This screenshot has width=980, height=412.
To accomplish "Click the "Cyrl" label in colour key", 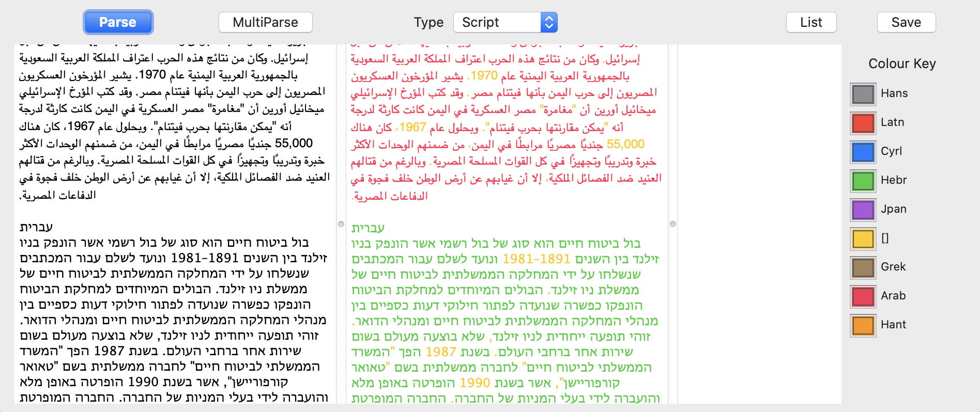I will [x=891, y=151].
